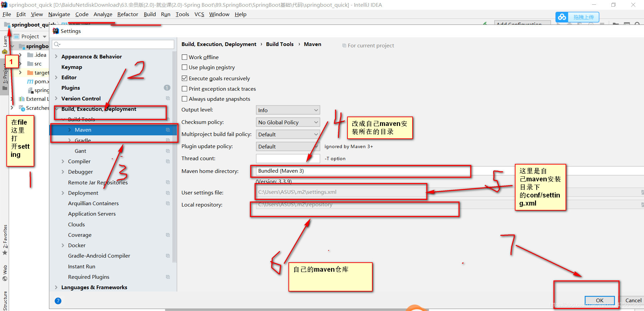
Task: Open the Favorites tool window star
Action: point(5,253)
